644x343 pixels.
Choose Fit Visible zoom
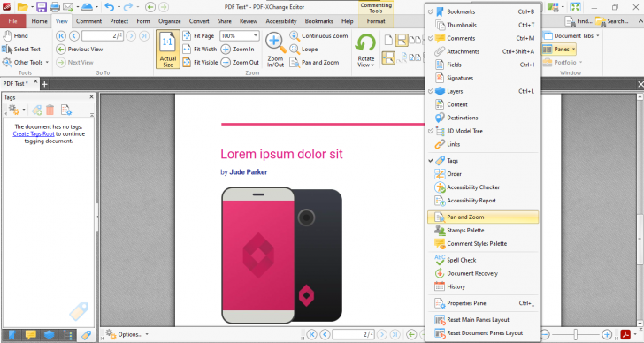tap(200, 63)
